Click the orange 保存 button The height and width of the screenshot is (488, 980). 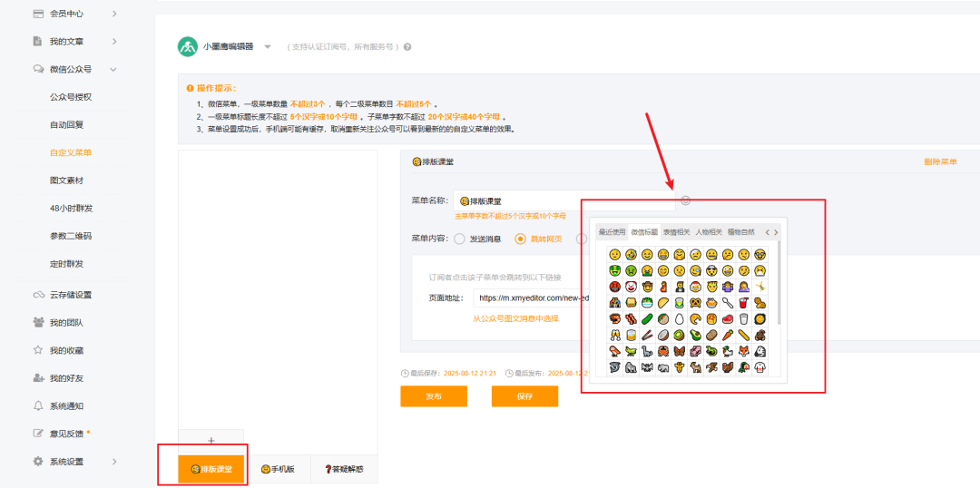point(525,396)
